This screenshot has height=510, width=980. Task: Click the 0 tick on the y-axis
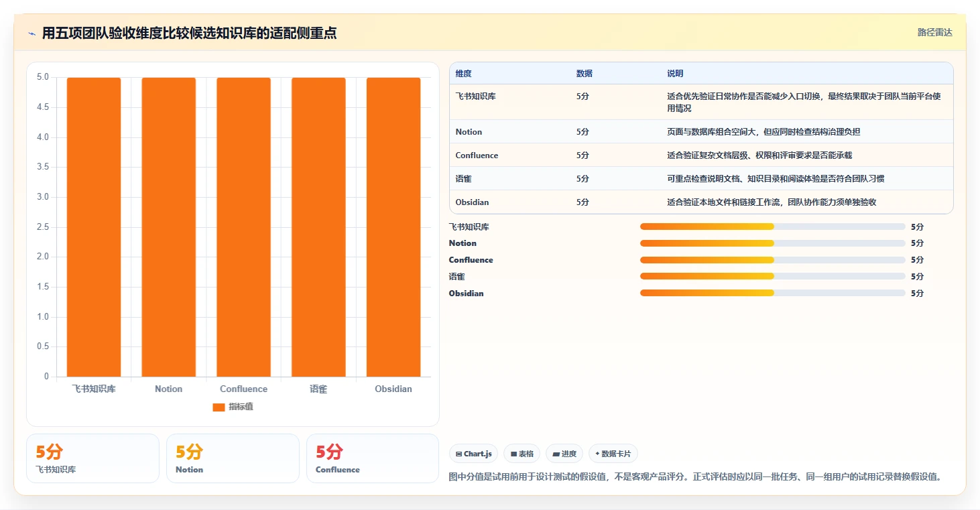pos(47,377)
